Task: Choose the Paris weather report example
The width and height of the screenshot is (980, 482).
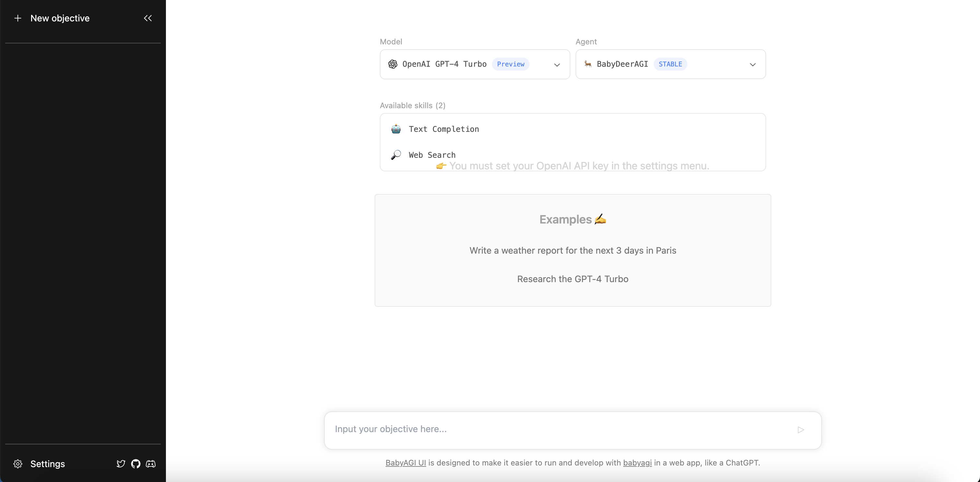Action: (x=573, y=250)
